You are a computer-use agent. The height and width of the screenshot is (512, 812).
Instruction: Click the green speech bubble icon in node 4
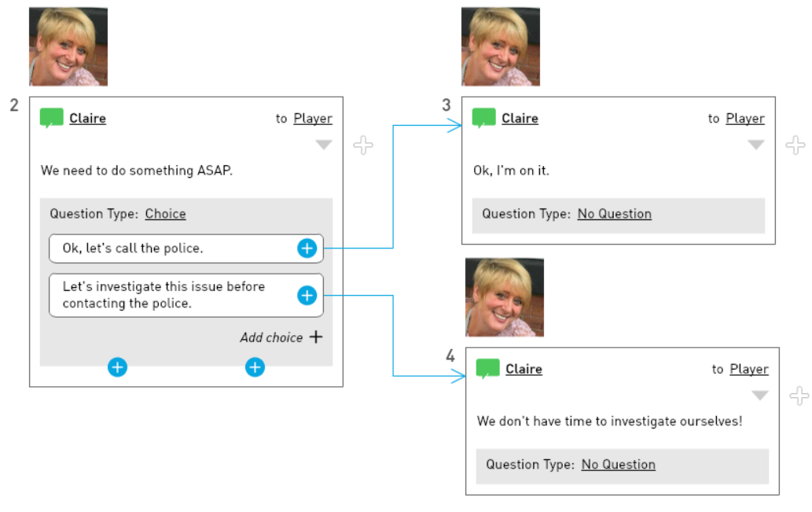pyautogui.click(x=487, y=369)
